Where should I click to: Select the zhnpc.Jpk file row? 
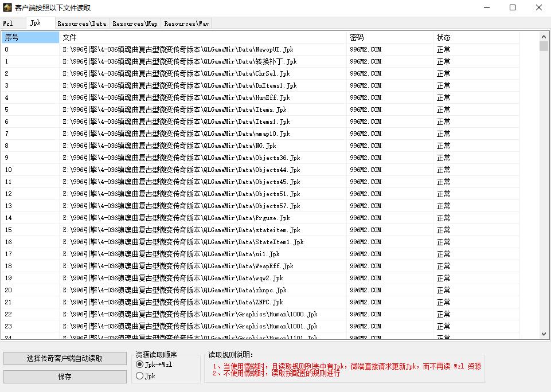point(260,290)
